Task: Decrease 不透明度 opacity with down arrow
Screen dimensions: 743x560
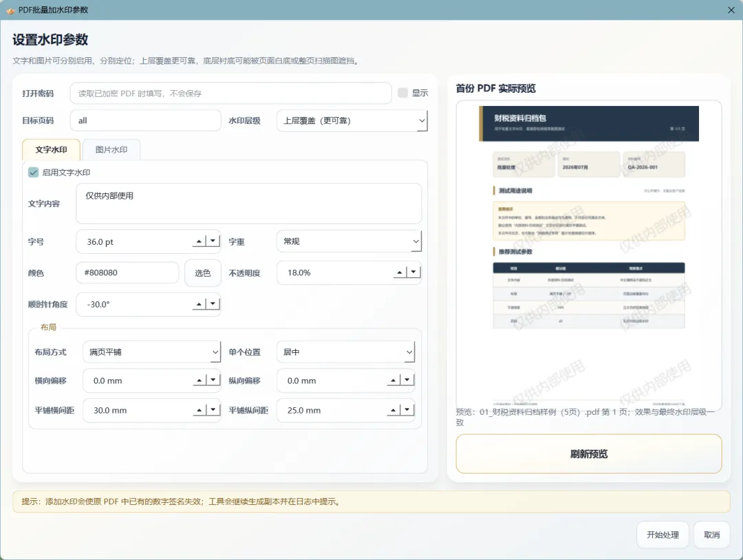Action: 413,272
